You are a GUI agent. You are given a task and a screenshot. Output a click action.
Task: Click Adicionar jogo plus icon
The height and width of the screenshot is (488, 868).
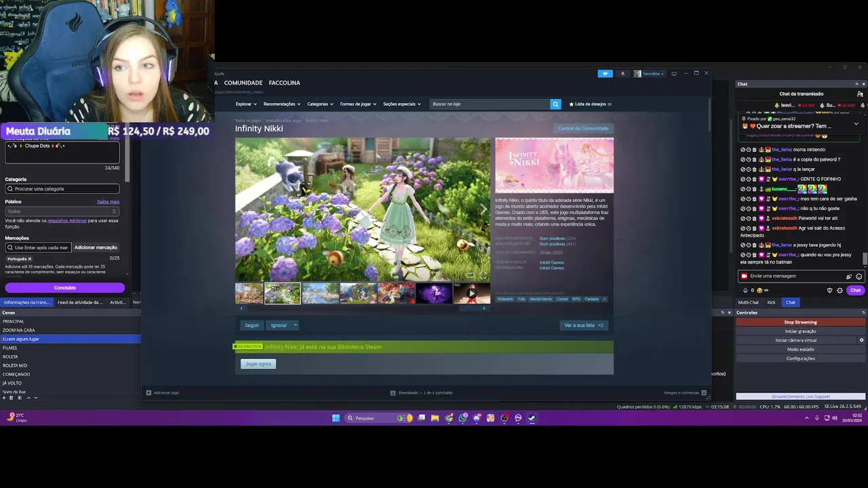pyautogui.click(x=149, y=392)
